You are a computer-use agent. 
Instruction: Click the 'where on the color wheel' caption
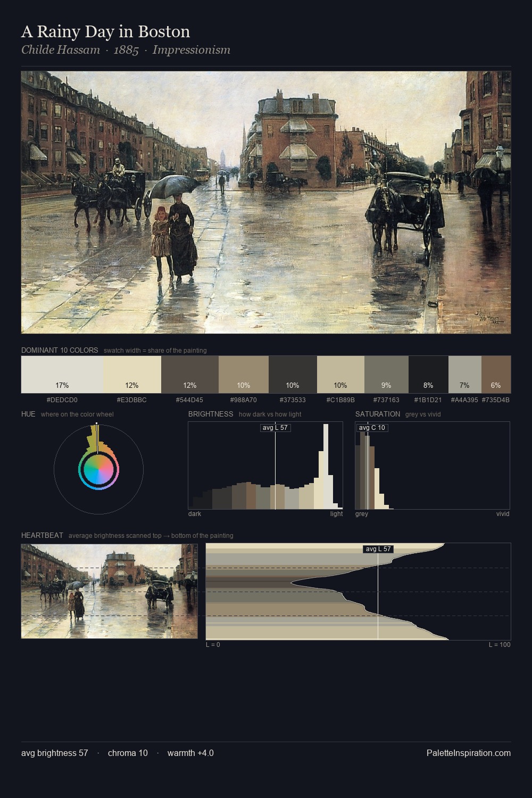[77, 414]
